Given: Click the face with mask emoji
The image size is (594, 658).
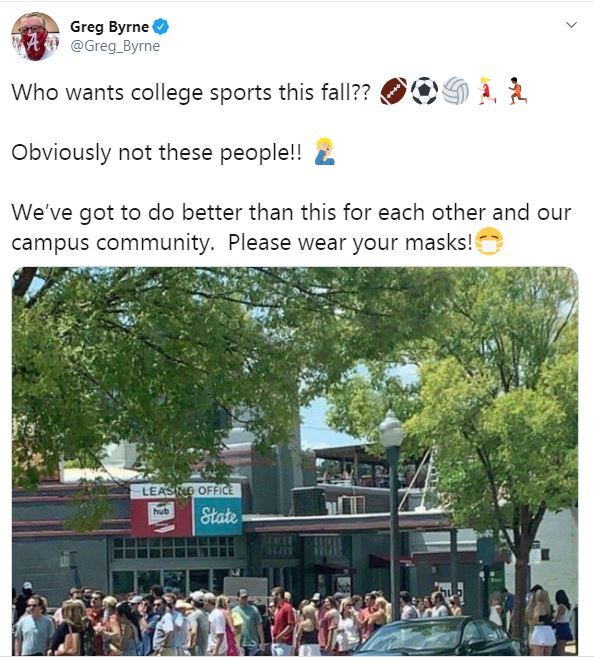Looking at the screenshot, I should coord(489,241).
